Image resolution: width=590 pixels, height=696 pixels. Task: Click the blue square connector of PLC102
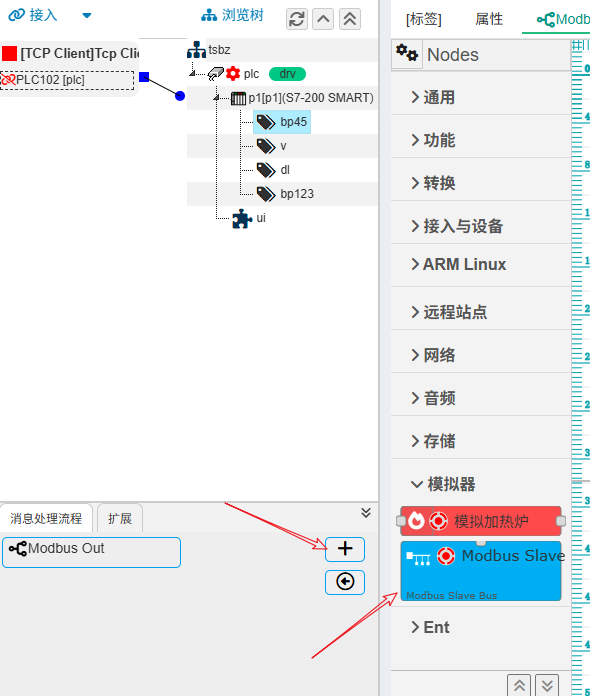(144, 77)
